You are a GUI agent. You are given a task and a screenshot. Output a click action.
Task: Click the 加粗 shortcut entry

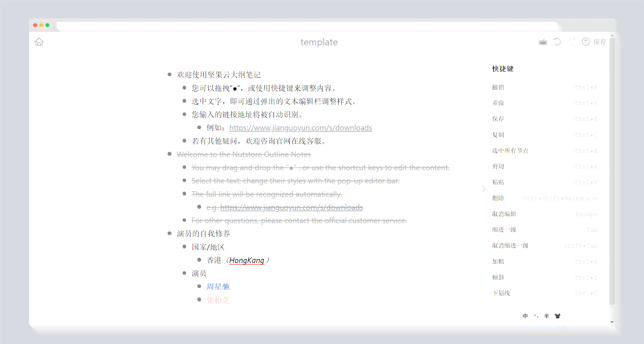(x=544, y=261)
